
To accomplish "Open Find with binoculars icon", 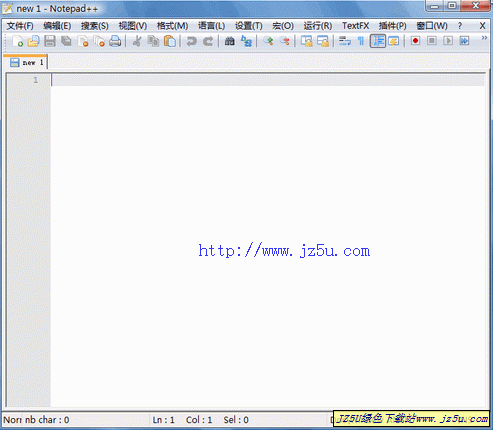I will pos(230,41).
